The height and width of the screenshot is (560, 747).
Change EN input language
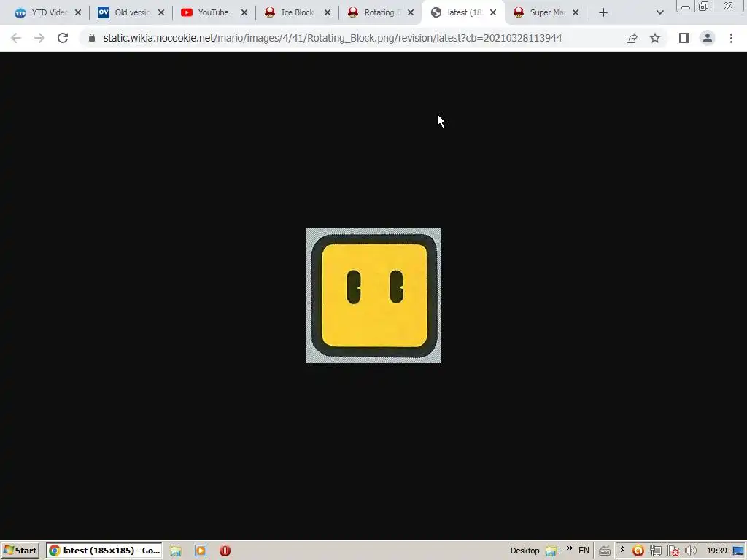click(584, 551)
